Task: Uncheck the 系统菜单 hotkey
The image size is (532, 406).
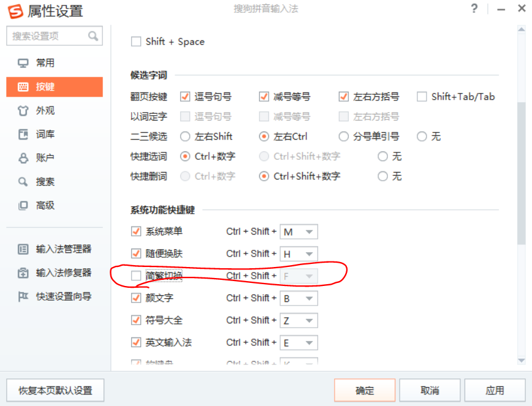Action: tap(136, 231)
